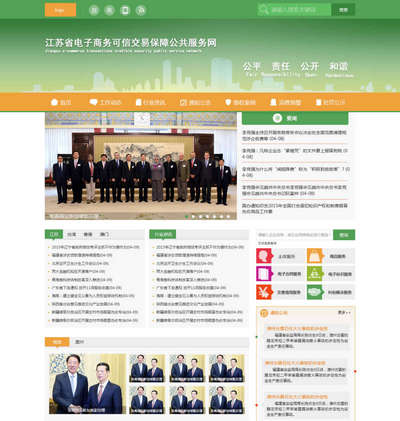The height and width of the screenshot is (421, 400).
Task: Click the magnifier icon in header search
Action: click(x=264, y=10)
